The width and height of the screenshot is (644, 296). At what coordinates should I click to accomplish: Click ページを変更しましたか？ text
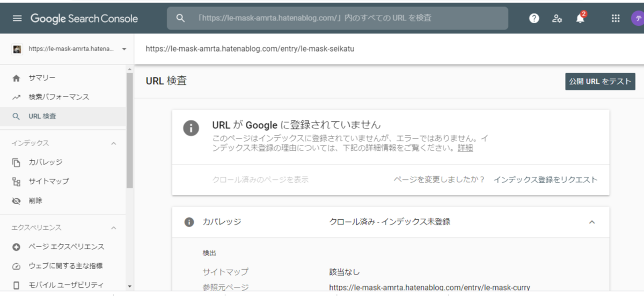[439, 179]
